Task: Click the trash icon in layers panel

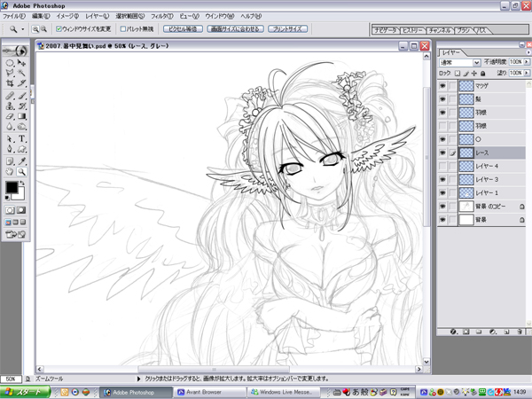Action: coord(520,332)
